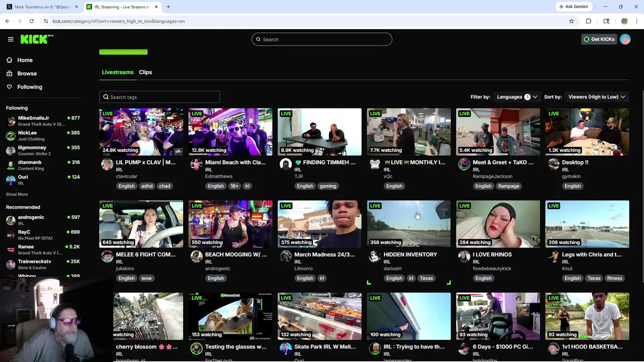Go back with the browser back arrow
The width and height of the screenshot is (644, 362).
point(7,21)
